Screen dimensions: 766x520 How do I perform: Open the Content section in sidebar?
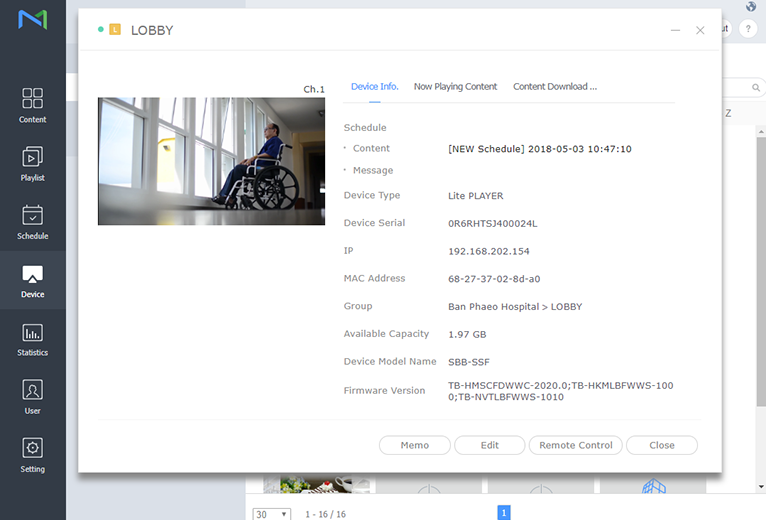coord(32,105)
